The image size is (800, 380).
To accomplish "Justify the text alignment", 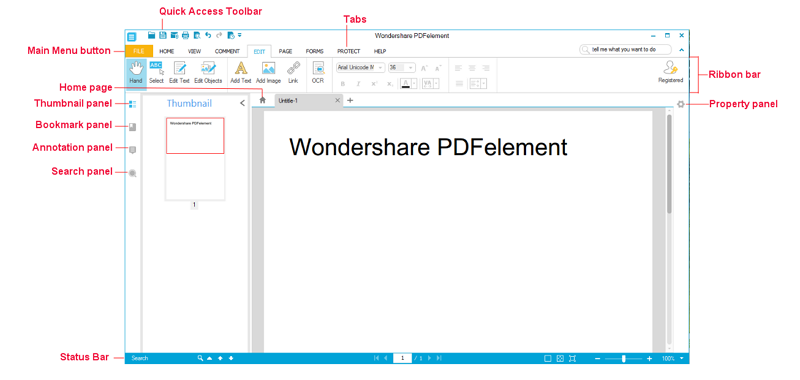I will pyautogui.click(x=459, y=84).
